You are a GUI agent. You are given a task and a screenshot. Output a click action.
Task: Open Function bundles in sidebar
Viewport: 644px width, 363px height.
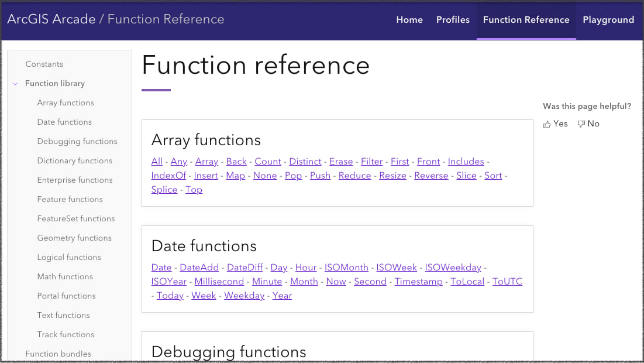coord(58,354)
